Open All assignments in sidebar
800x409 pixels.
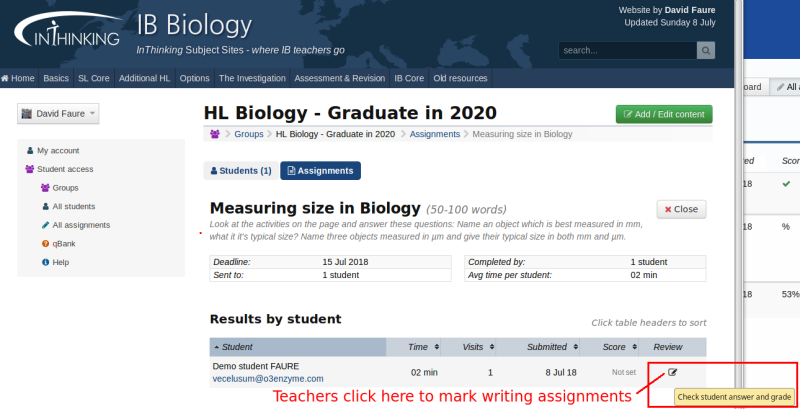[x=80, y=225]
